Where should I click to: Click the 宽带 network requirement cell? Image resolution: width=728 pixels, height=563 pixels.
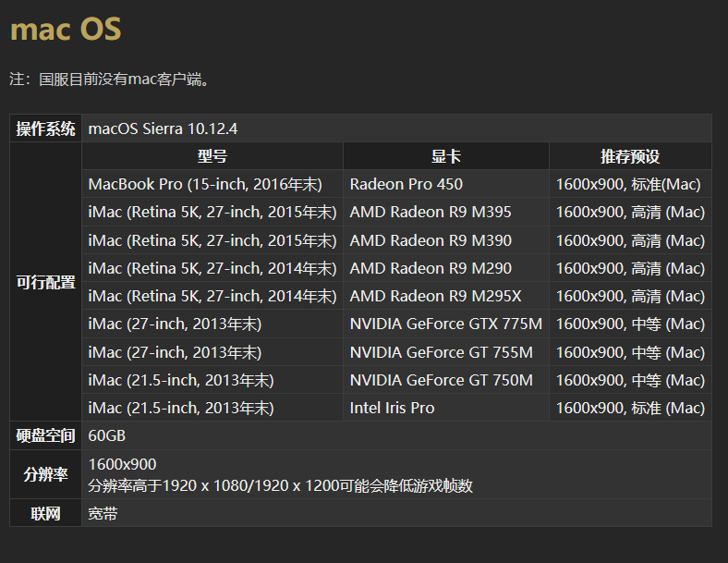pos(103,513)
